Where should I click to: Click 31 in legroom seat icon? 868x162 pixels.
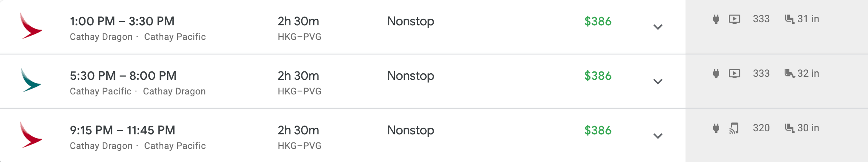pyautogui.click(x=789, y=19)
